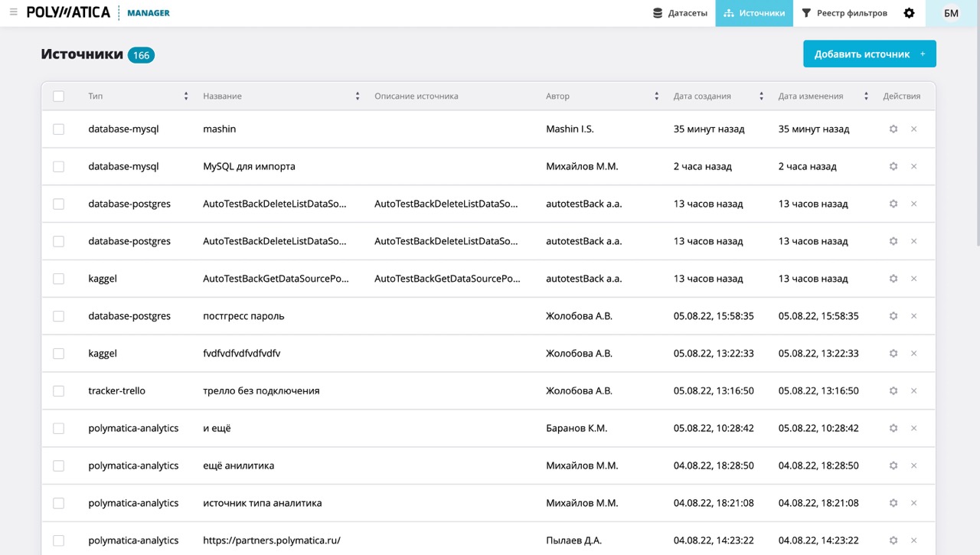Click creation date 05.08.22, 15:58:35
Viewport: 980px width, 555px height.
[x=714, y=316]
